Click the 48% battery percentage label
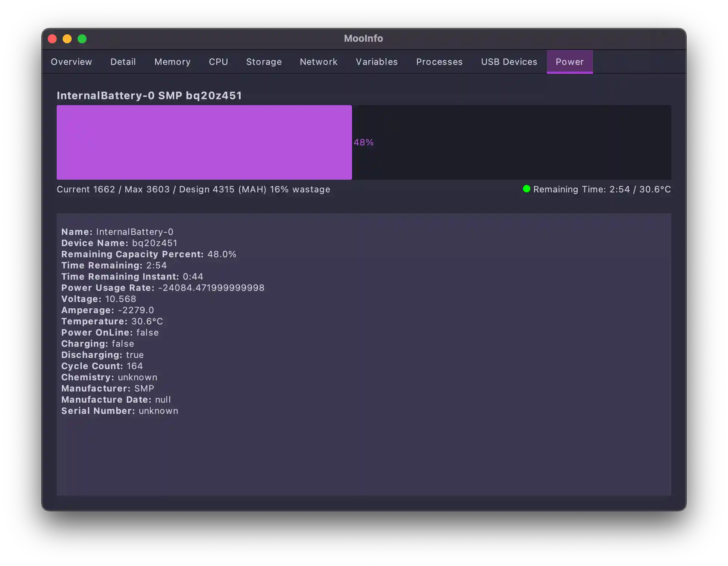 (x=364, y=142)
